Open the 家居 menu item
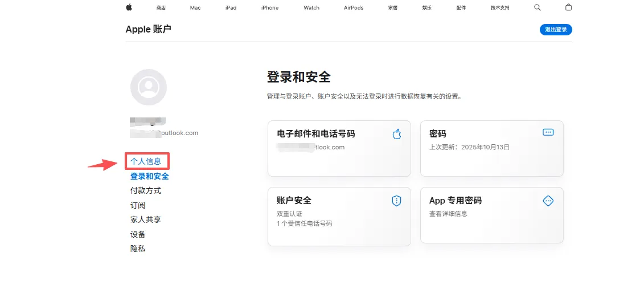Viewport: 644px width, 305px height. 393,8
